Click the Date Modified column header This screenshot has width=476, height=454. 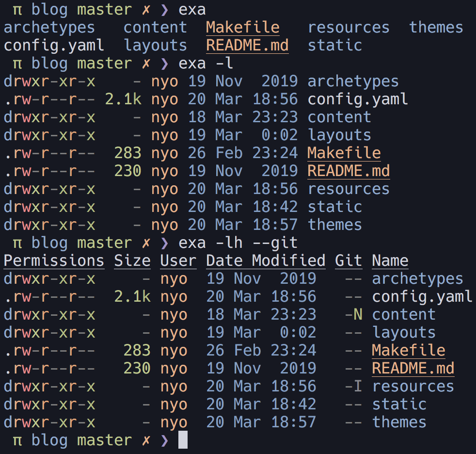[266, 261]
